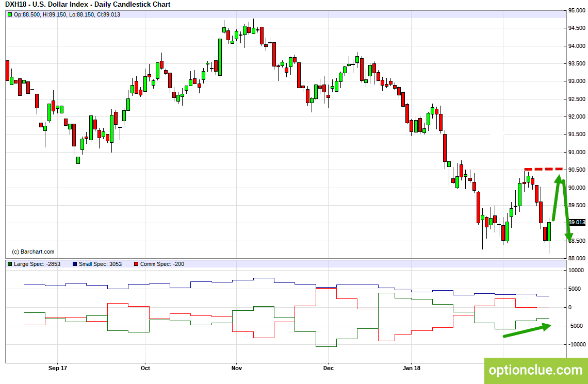This screenshot has width=588, height=384.
Task: Click the '(c) Barchart.com' credit text
Action: point(33,252)
